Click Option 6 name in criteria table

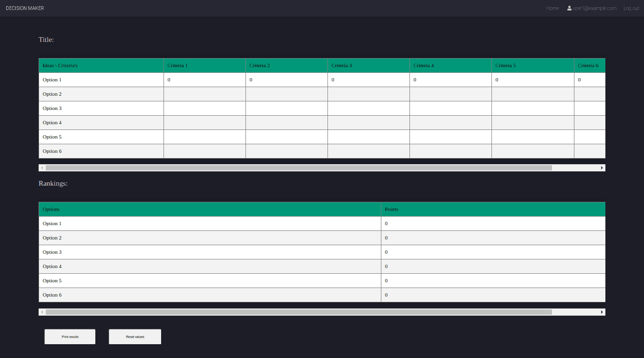pyautogui.click(x=101, y=151)
